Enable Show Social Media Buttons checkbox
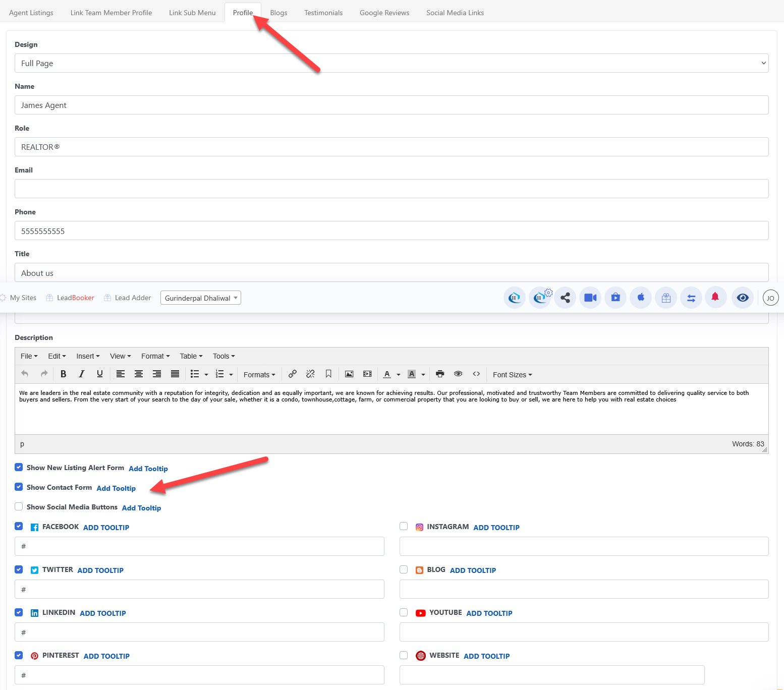The image size is (784, 690). (x=19, y=506)
